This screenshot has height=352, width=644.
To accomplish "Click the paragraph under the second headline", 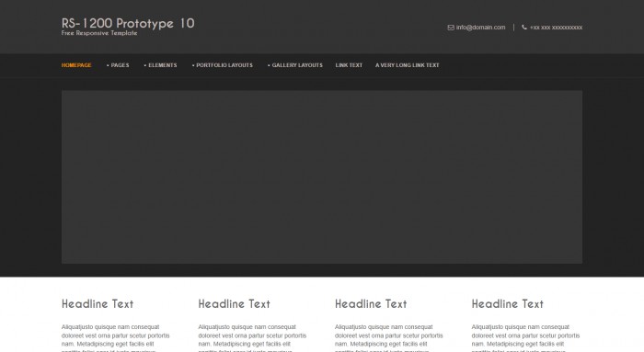I will (x=253, y=337).
